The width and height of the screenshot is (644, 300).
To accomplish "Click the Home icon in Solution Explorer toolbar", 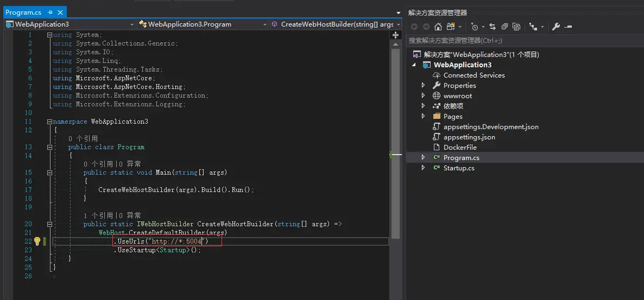I will 438,27.
